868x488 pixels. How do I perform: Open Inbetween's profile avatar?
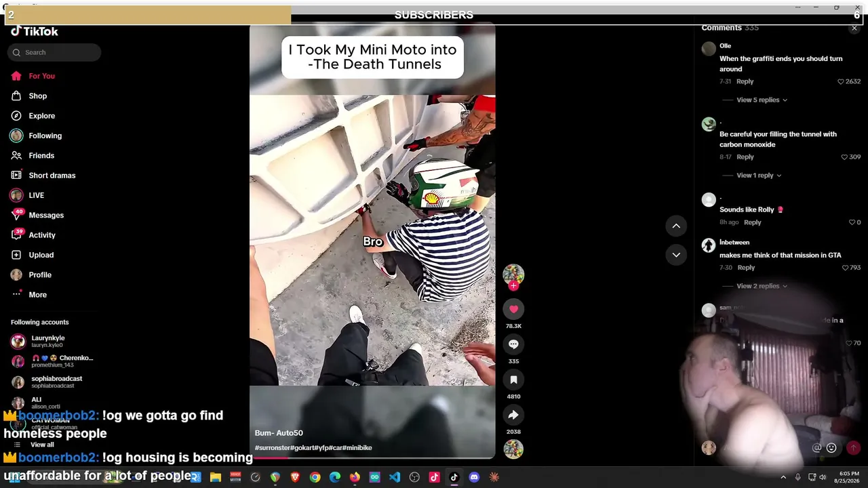click(x=709, y=245)
